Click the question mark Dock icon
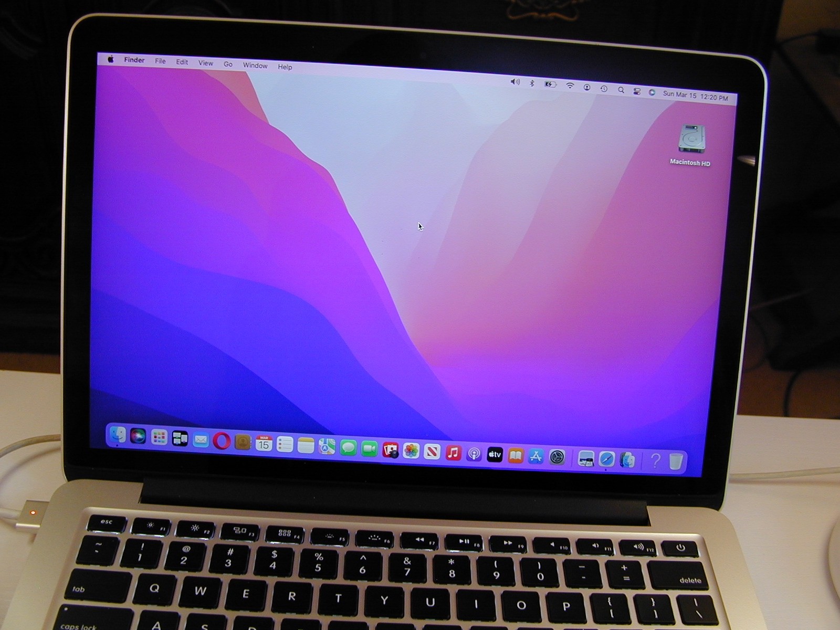This screenshot has height=630, width=840. [x=655, y=461]
